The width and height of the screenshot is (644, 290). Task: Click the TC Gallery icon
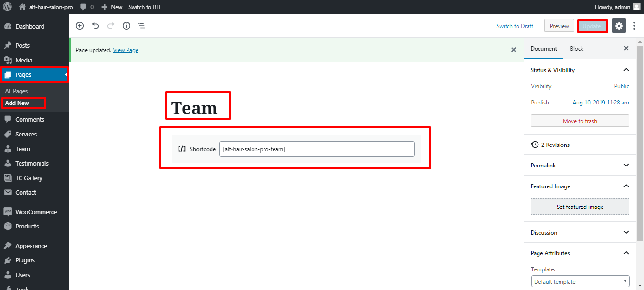click(8, 178)
